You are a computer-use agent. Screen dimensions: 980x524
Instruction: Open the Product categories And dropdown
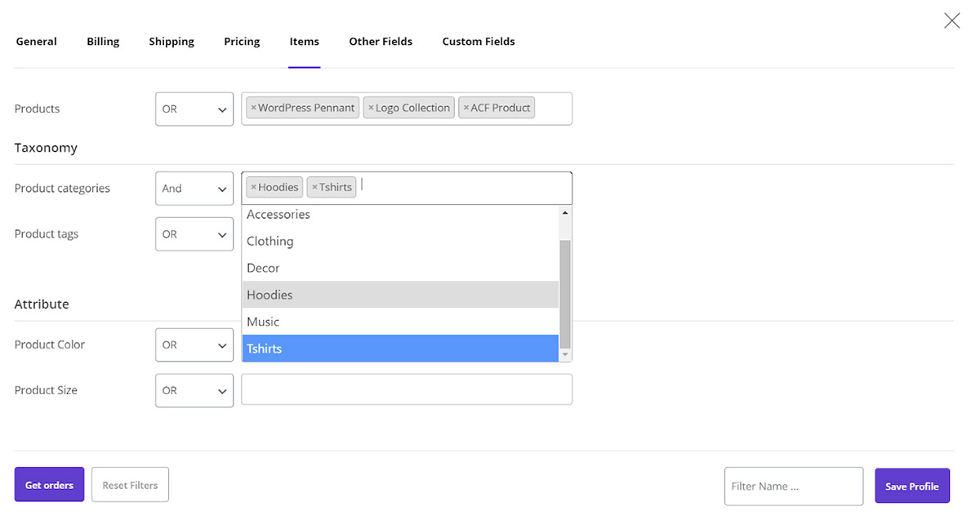194,189
